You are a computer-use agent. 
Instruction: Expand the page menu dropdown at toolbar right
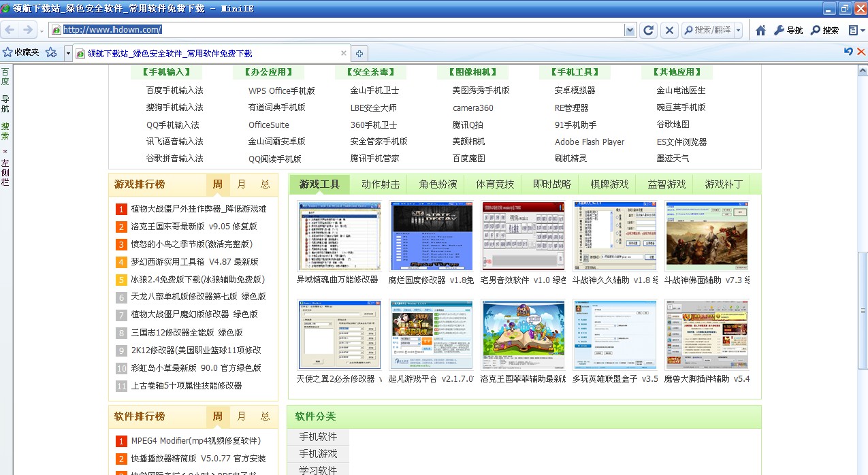coord(855,30)
